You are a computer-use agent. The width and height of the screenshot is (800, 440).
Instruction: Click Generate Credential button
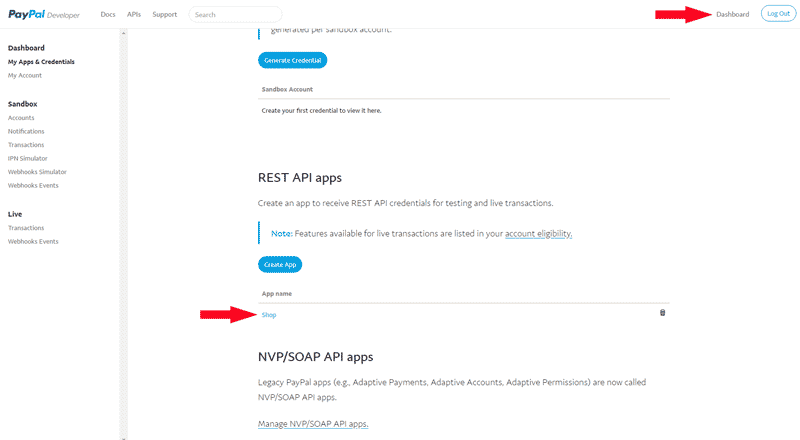click(x=292, y=60)
